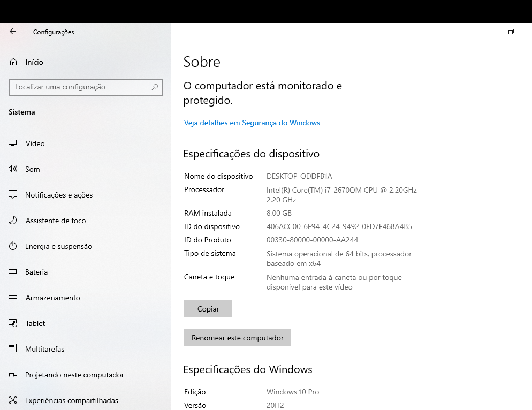Image resolution: width=532 pixels, height=410 pixels.
Task: Open Veja detalhes em Segurança do Windows
Action: click(252, 123)
